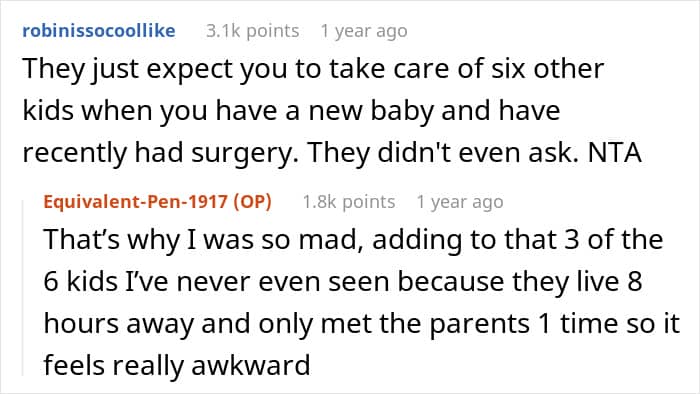
Task: Click the 3.1k points score
Action: pos(252,31)
